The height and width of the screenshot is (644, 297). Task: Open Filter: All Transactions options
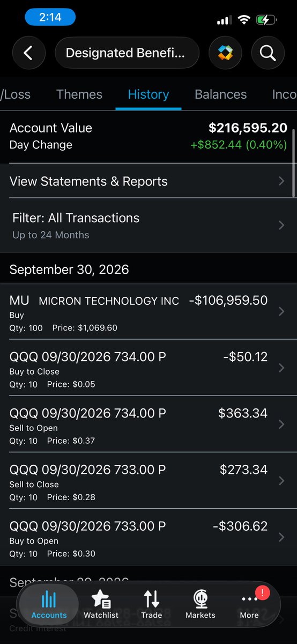click(x=148, y=225)
